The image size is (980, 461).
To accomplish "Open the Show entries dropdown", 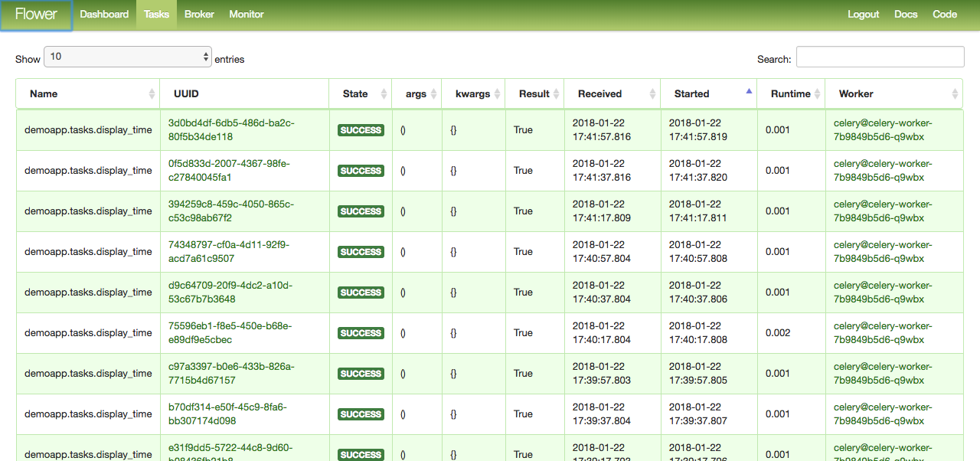I will pyautogui.click(x=128, y=57).
